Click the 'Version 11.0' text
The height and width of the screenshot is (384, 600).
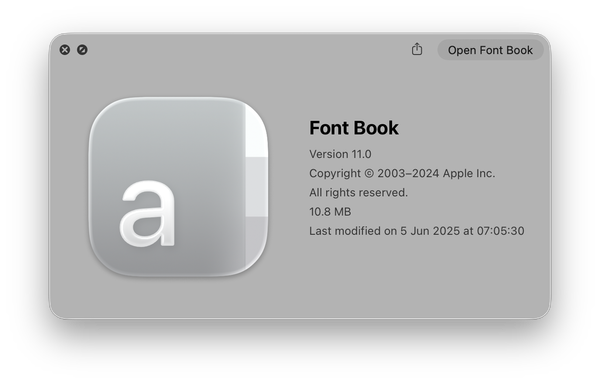click(340, 154)
